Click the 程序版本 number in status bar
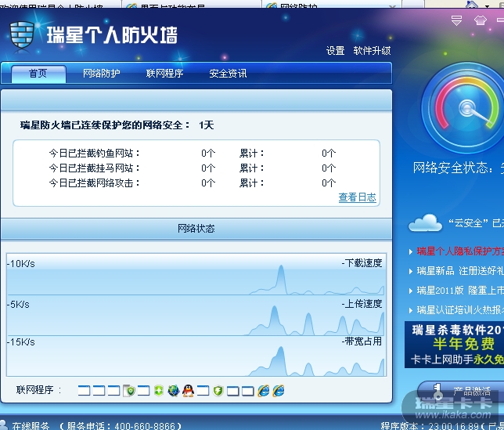504x430 pixels. (452, 426)
